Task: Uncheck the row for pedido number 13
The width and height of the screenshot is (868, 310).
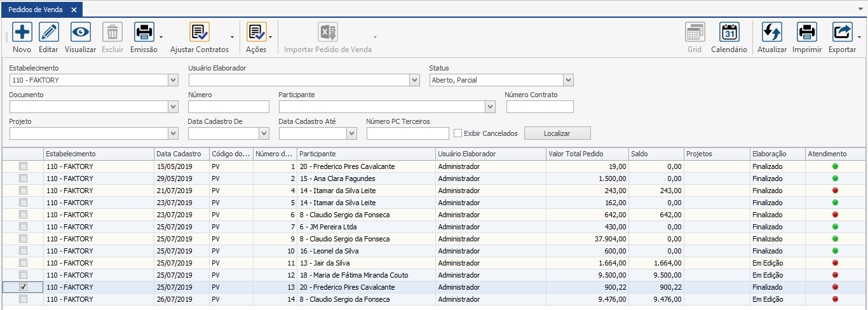Action: [x=24, y=287]
